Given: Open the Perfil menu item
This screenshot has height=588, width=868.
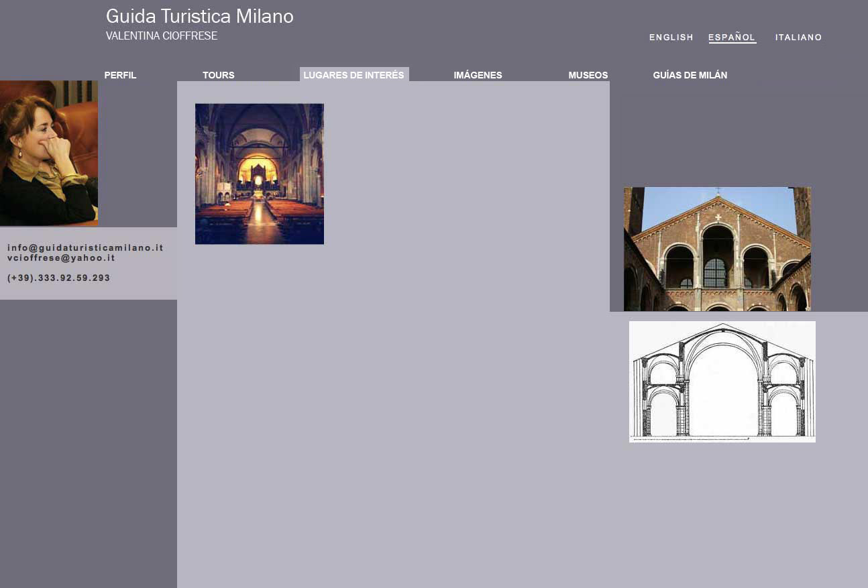Looking at the screenshot, I should [120, 75].
